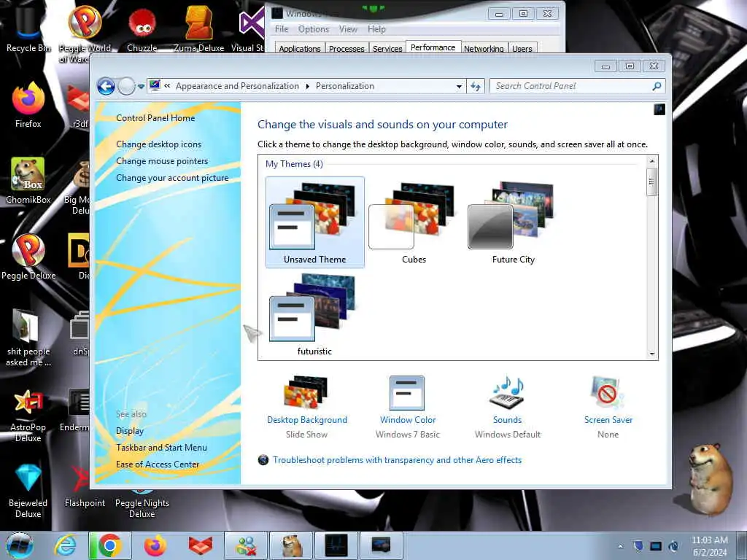Apply the Future City theme
The width and height of the screenshot is (747, 560).
pos(513,222)
